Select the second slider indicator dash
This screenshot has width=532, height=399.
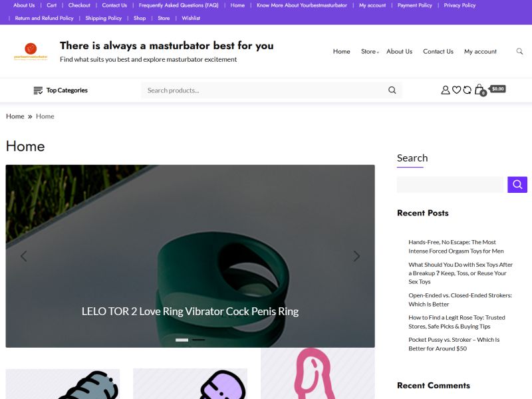pyautogui.click(x=198, y=340)
